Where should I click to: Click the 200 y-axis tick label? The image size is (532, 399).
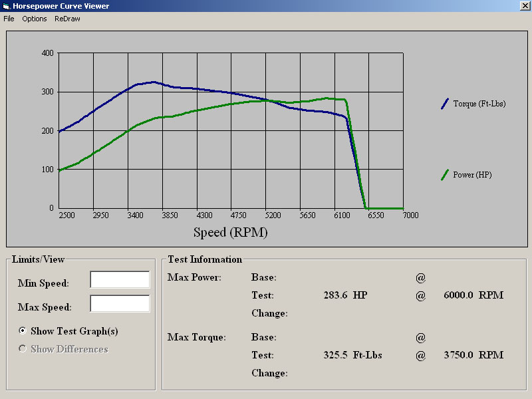[47, 131]
